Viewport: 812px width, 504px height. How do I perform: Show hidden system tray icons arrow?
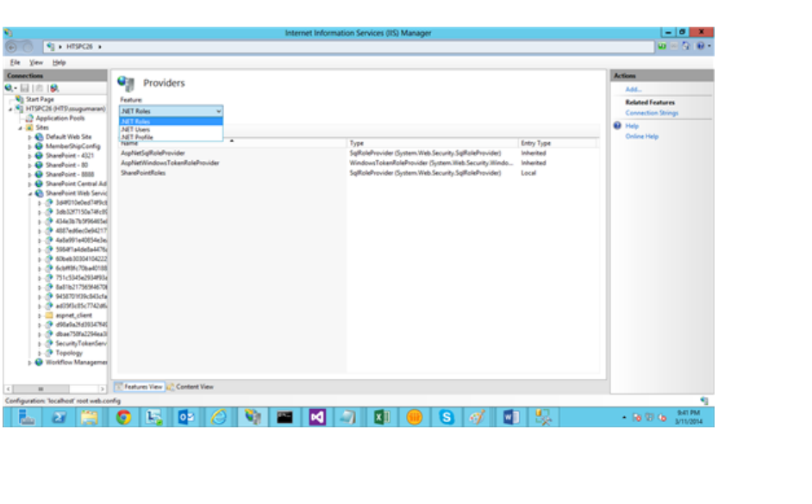coord(624,417)
